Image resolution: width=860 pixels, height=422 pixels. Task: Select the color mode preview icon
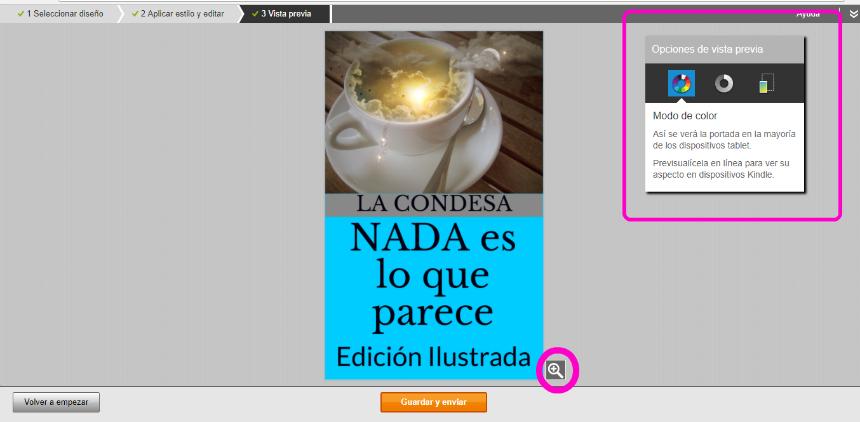tap(681, 83)
